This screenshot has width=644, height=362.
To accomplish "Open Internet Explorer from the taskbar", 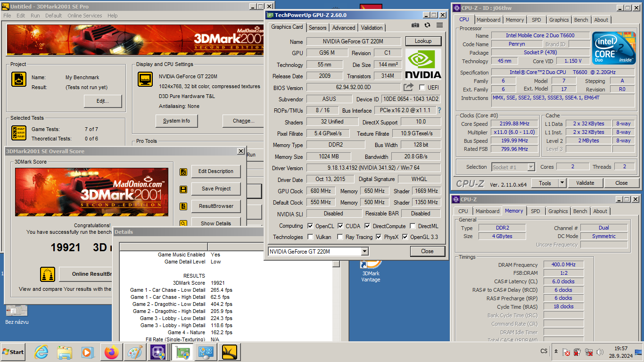I will [41, 352].
